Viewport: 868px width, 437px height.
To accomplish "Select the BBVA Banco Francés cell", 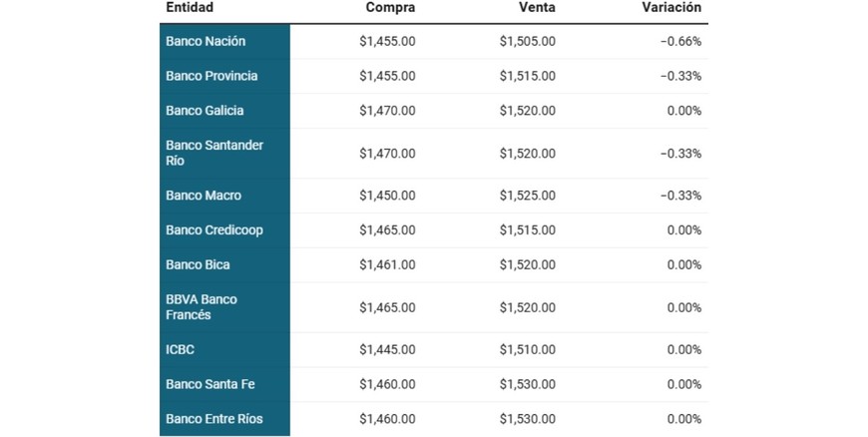I will [202, 307].
